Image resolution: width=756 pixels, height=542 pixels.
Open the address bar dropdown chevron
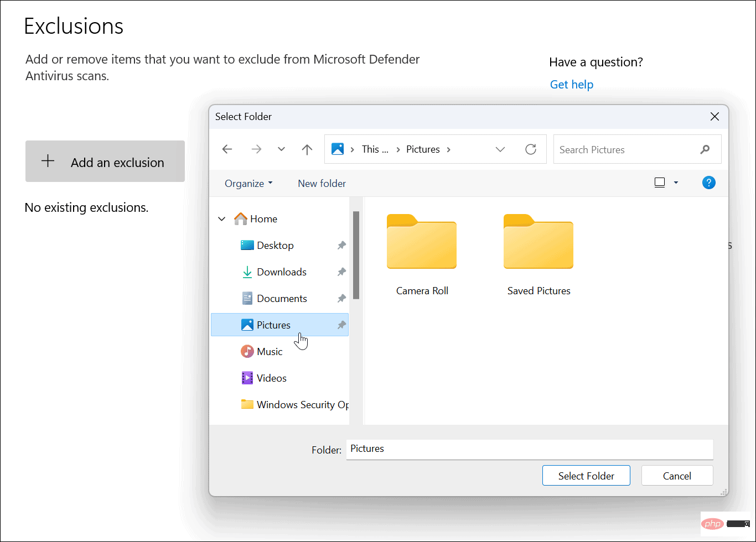[500, 149]
